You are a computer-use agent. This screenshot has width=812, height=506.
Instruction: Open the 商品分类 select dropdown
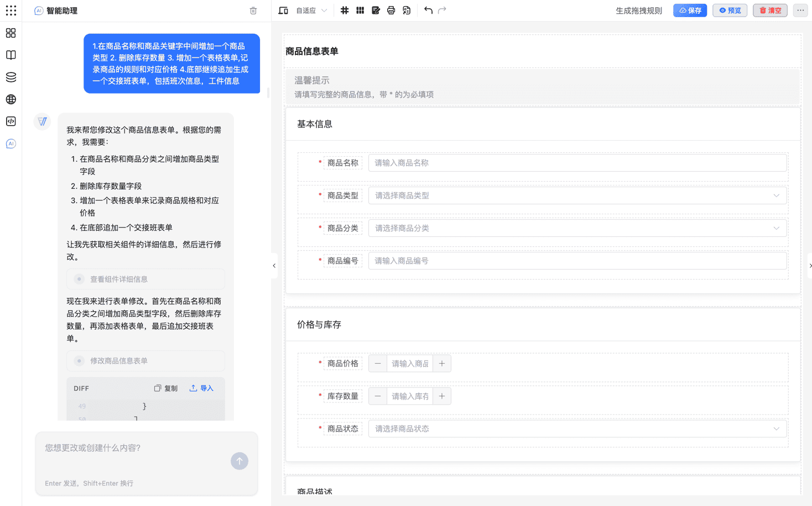[x=577, y=228]
